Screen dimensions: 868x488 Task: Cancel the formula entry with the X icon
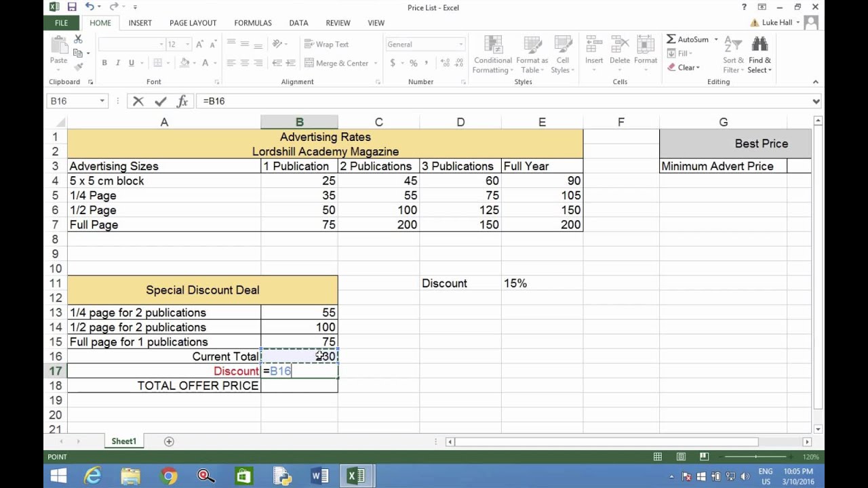138,101
